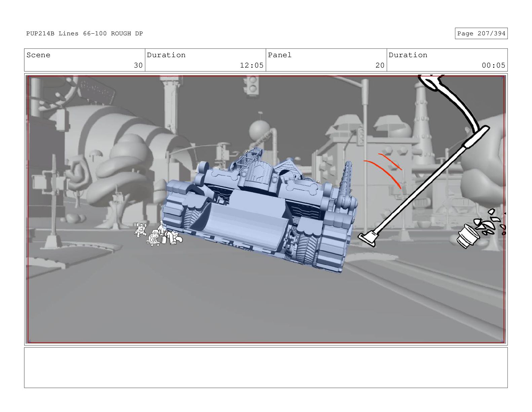The image size is (532, 412).
Task: Click the drawn broom at right
Action: click(x=424, y=187)
